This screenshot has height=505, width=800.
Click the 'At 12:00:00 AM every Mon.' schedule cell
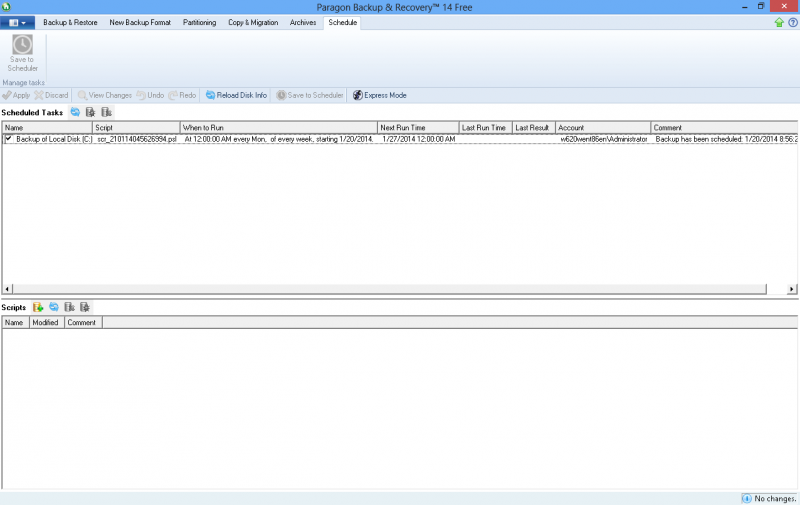point(279,139)
